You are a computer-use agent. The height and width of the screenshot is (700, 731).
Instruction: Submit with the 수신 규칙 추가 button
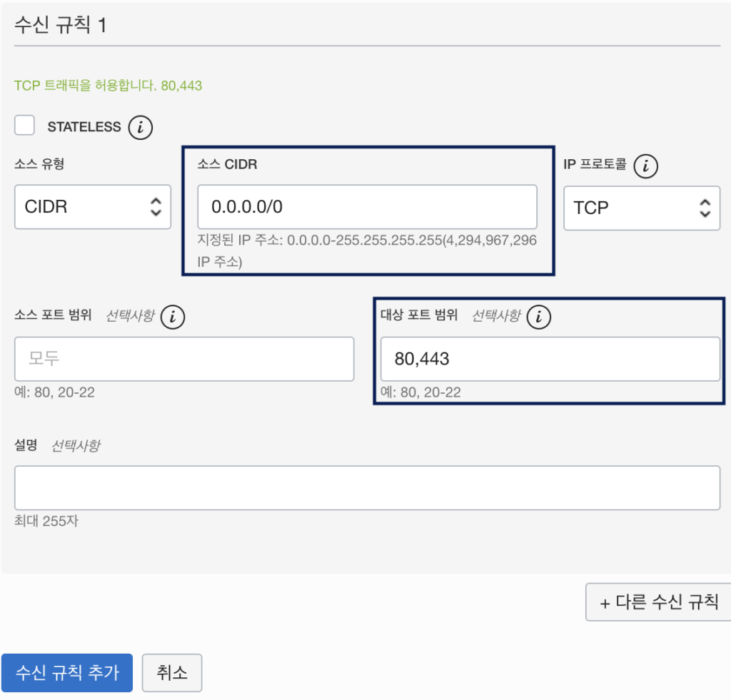67,672
